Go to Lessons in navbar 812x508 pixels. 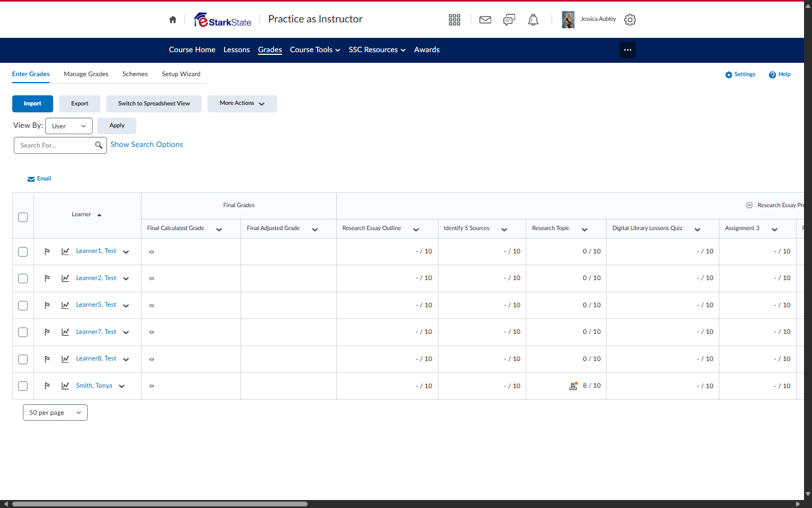[237, 50]
